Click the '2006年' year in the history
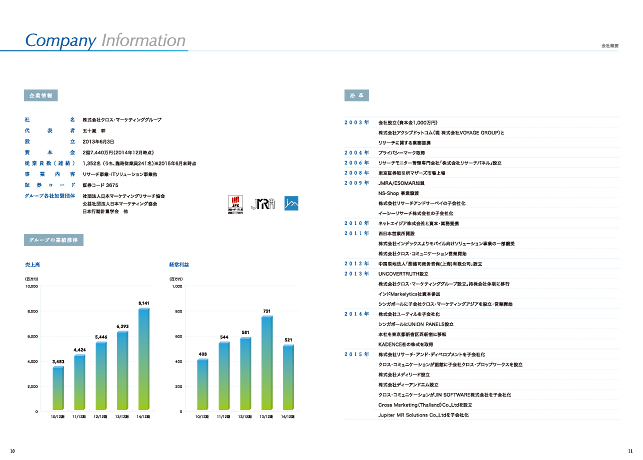Viewport: 643px width, 460px height. (x=356, y=163)
